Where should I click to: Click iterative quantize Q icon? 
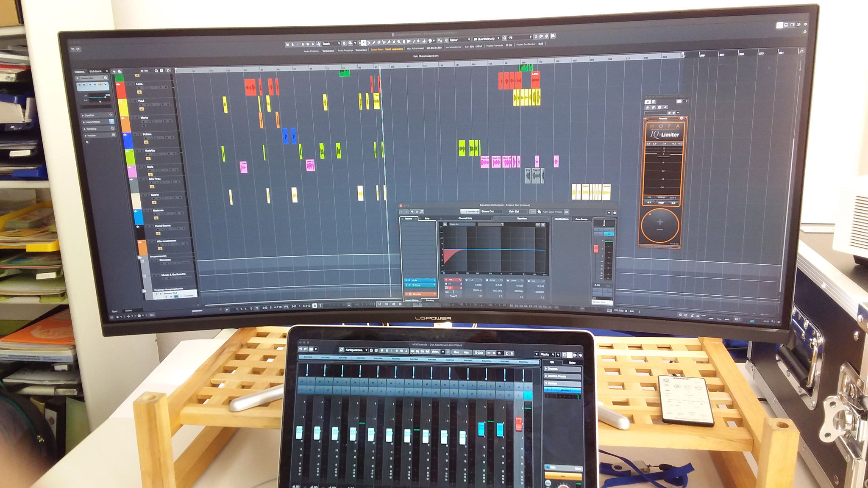505,38
